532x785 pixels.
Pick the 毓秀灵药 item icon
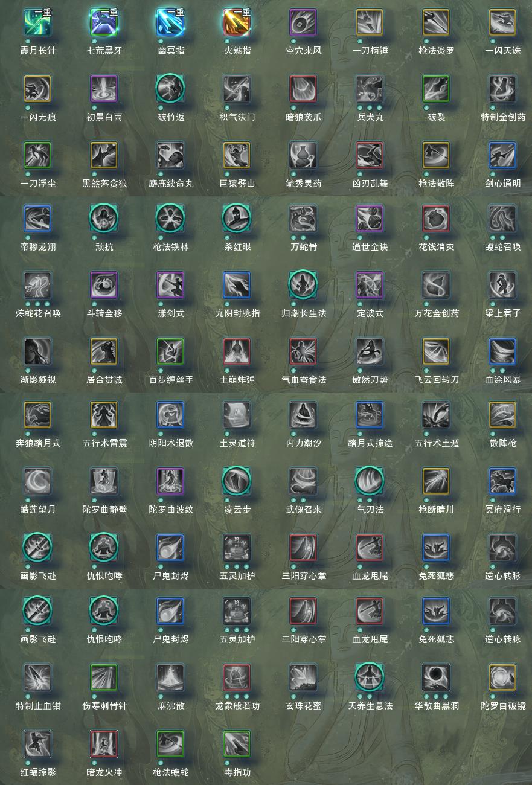[303, 155]
